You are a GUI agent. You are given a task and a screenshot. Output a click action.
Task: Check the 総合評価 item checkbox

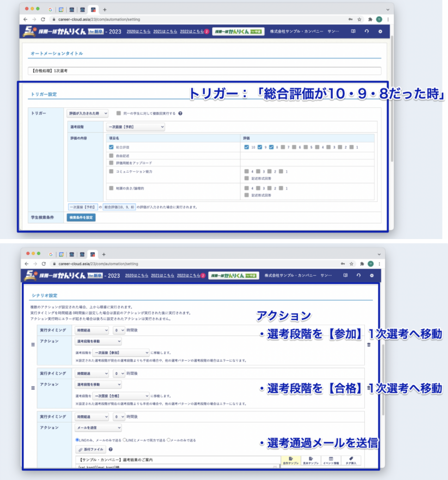coord(110,146)
